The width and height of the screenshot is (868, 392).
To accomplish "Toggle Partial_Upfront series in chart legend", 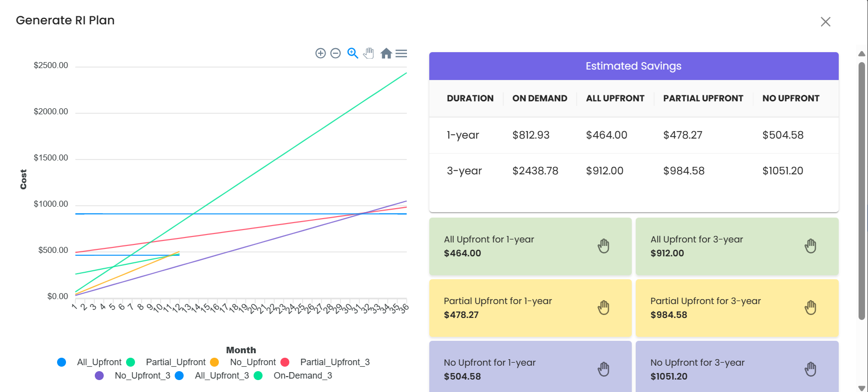I will pos(176,362).
